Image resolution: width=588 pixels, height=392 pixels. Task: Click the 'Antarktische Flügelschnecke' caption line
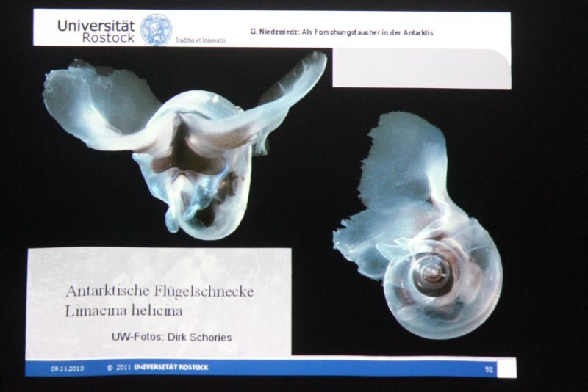159,291
